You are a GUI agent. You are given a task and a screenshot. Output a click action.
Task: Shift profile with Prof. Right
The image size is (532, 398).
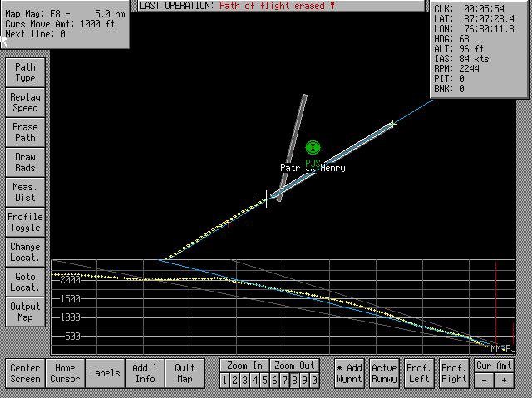tap(455, 373)
